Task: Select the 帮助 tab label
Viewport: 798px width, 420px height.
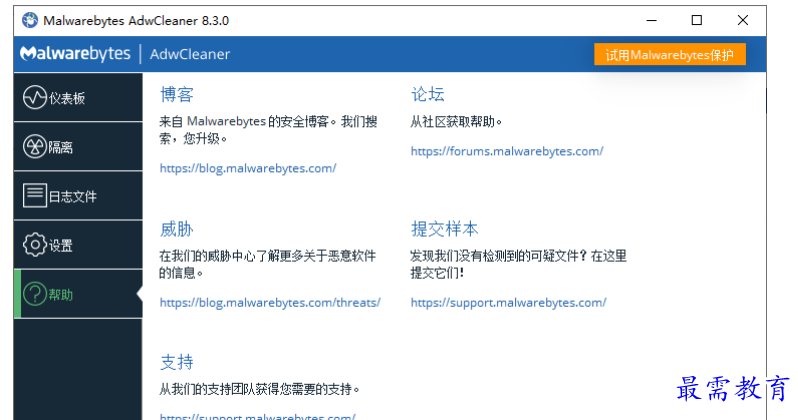Action: [61, 295]
